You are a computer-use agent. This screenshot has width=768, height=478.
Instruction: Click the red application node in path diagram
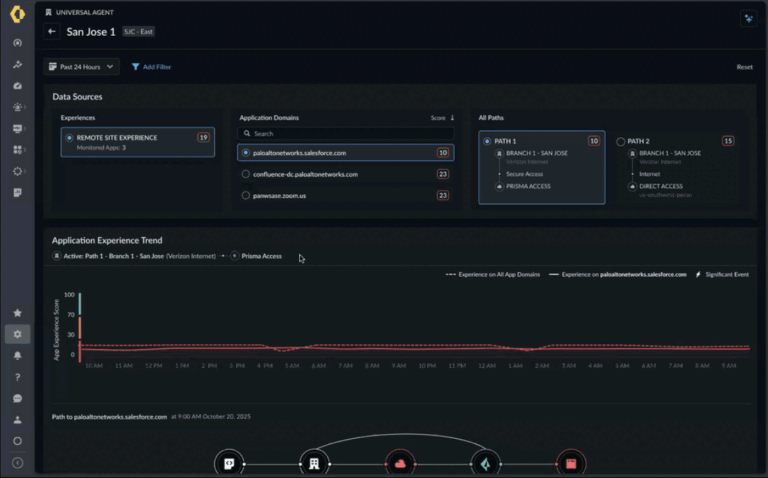point(571,463)
